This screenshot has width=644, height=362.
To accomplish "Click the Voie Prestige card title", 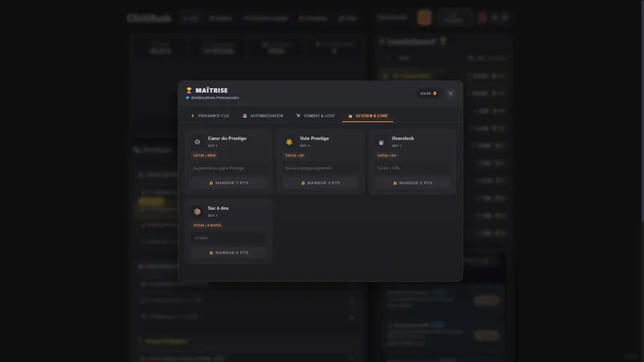I will (x=315, y=138).
